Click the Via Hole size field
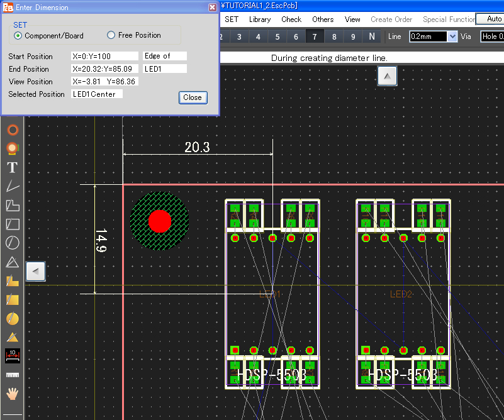 point(492,36)
